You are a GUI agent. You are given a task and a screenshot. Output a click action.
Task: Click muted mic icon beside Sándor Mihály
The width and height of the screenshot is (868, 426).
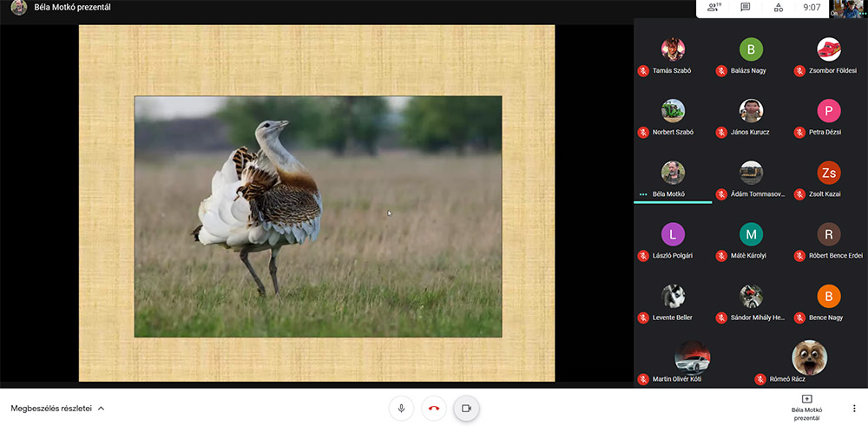coord(721,318)
